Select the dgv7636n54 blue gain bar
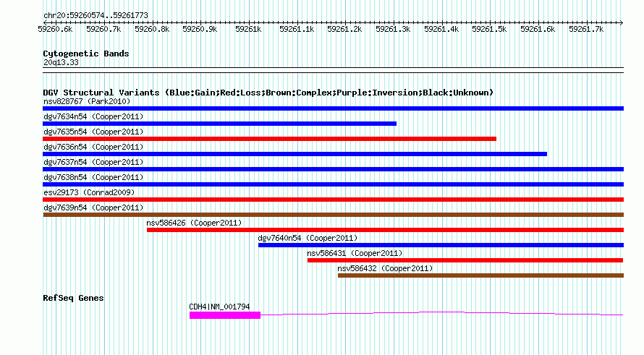 (295, 154)
